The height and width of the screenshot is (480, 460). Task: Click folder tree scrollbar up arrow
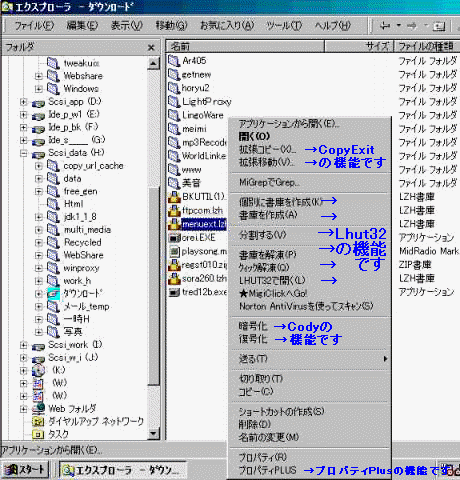pos(153,63)
